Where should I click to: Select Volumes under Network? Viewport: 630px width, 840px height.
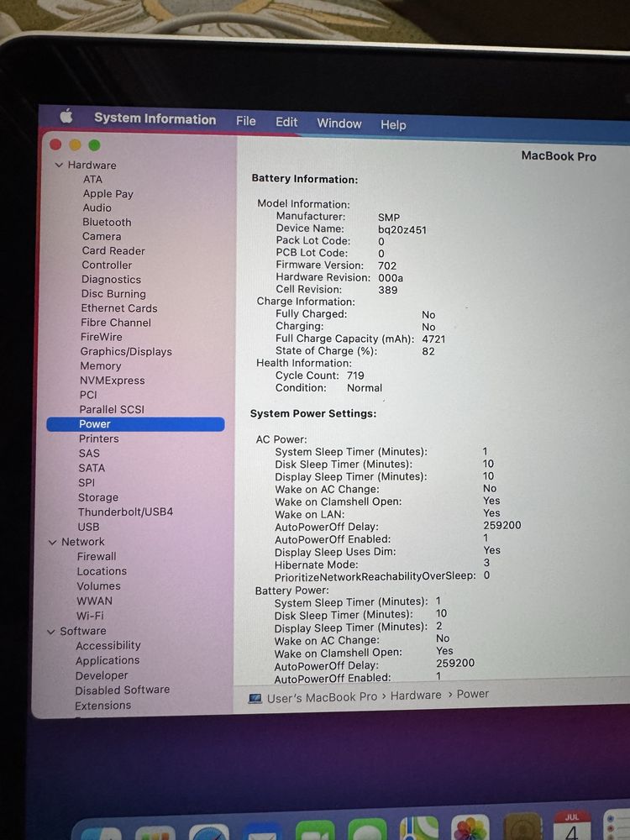(x=98, y=586)
